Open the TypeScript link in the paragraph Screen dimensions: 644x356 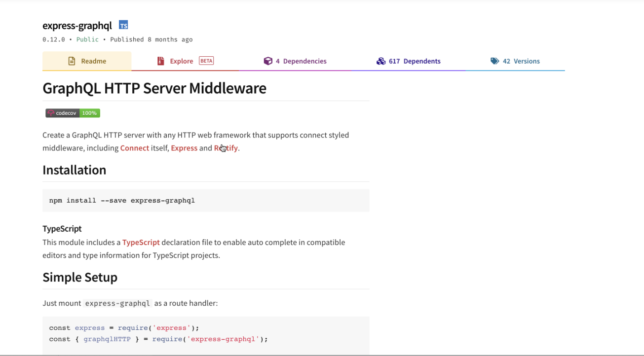(x=141, y=242)
